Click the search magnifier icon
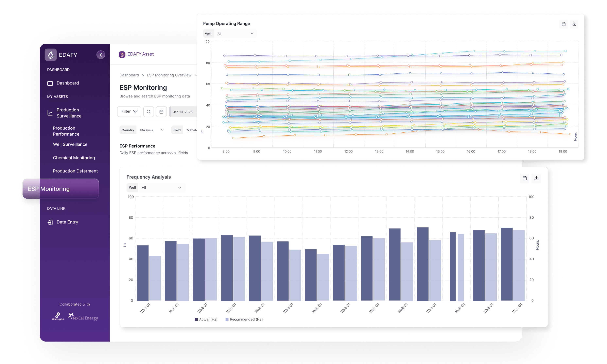Image resolution: width=607 pixels, height=364 pixels. tap(149, 112)
